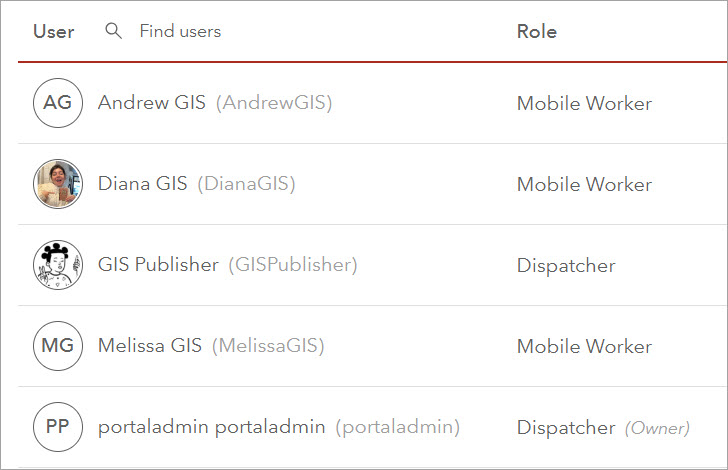Click the Role column header
This screenshot has height=470, width=728.
(x=537, y=31)
